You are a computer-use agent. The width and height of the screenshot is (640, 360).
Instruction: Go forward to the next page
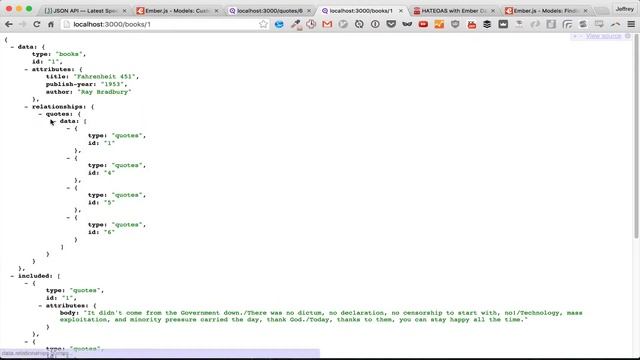(x=22, y=24)
